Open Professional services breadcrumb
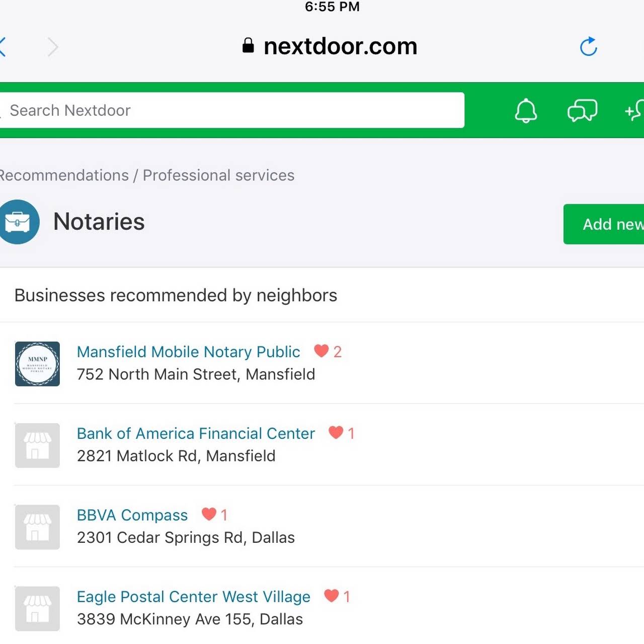 pos(218,175)
